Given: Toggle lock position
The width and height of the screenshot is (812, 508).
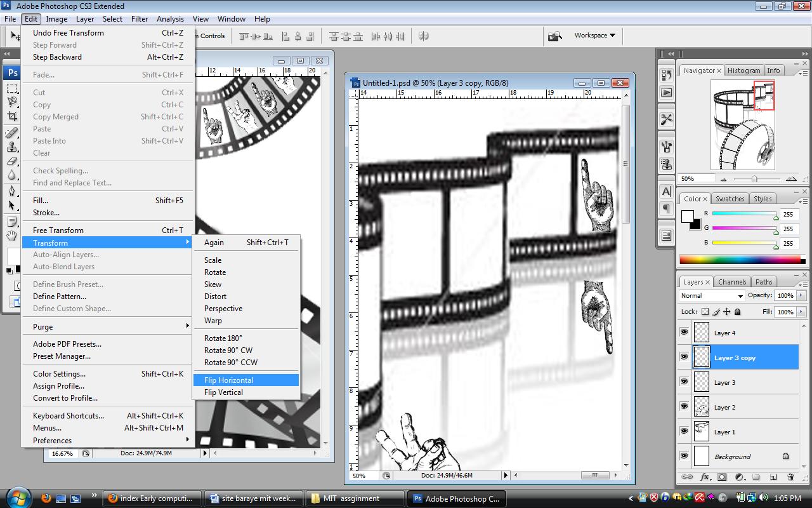Looking at the screenshot, I should click(727, 312).
